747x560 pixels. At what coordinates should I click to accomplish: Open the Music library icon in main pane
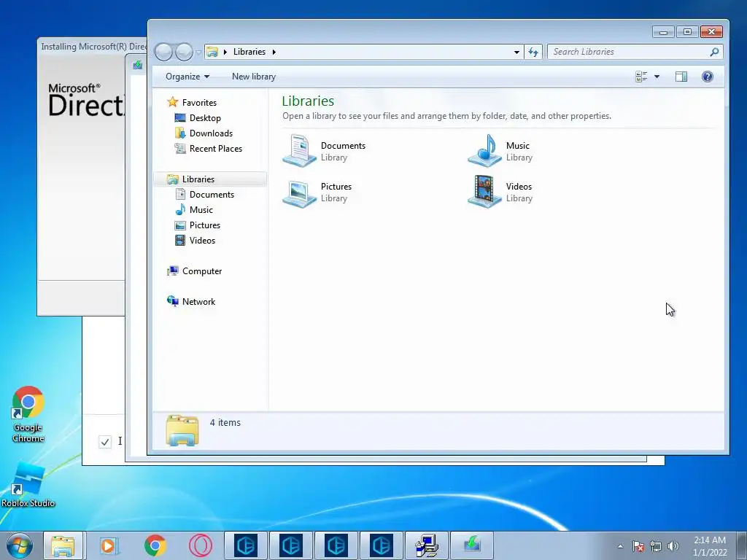point(484,150)
